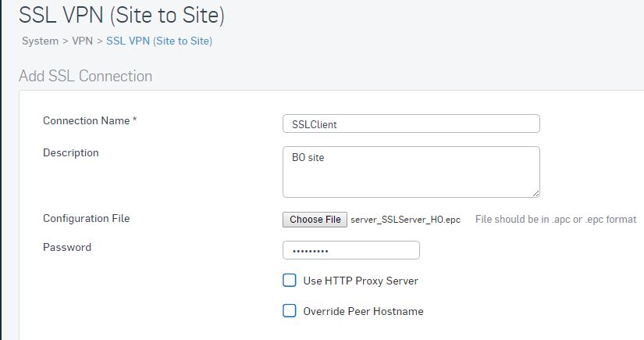Viewport: 644px width, 340px height.
Task: Go to System in the breadcrumb
Action: click(41, 41)
